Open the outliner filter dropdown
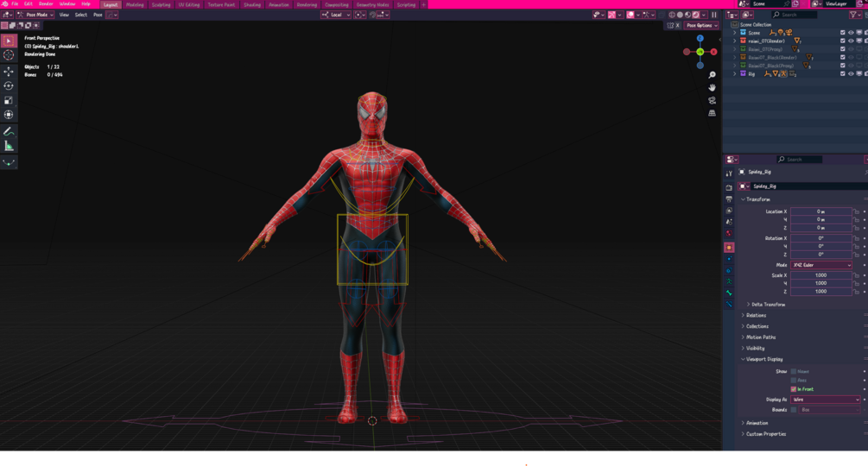868x466 pixels. 854,15
